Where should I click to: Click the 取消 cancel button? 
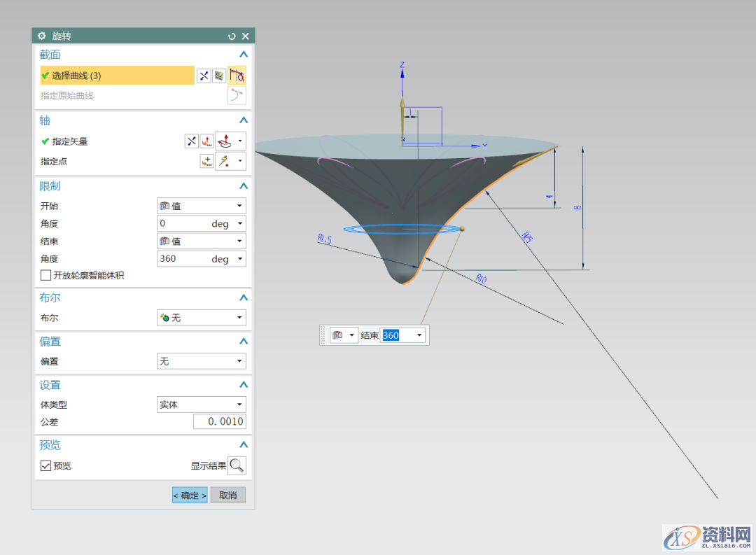228,496
